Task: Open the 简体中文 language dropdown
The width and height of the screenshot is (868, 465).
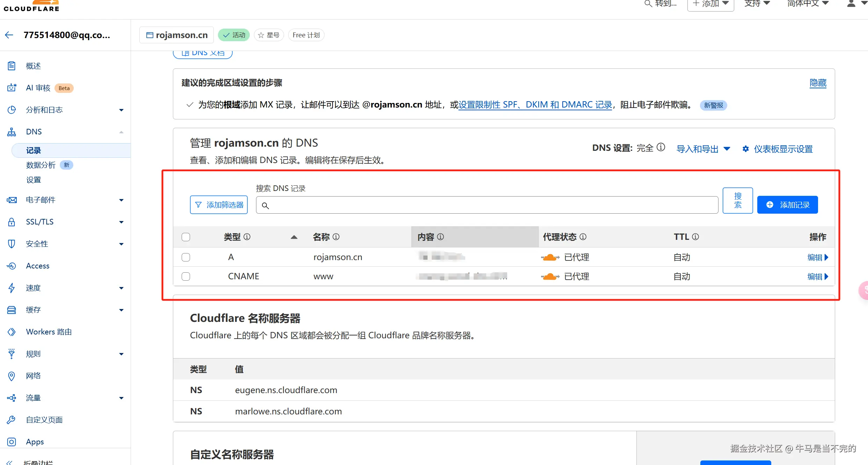Action: (x=808, y=3)
